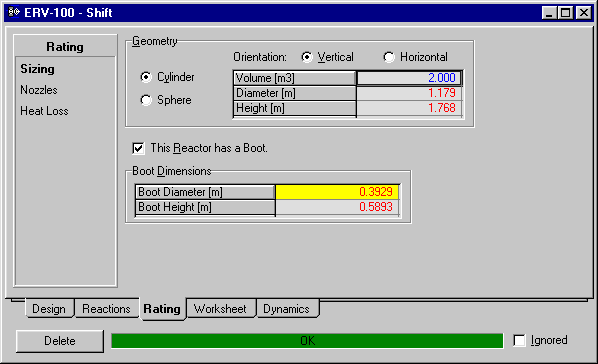Click the 'Diameter [m]' row label
This screenshot has width=598, height=364.
tap(295, 93)
